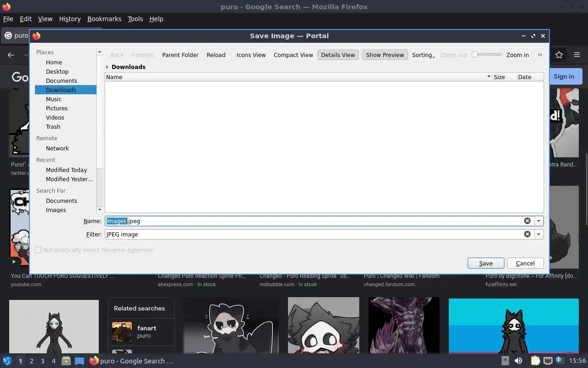Screen dimensions: 588x368
Task: Click the Firefox back arrow behind dialog
Action: (x=11, y=55)
